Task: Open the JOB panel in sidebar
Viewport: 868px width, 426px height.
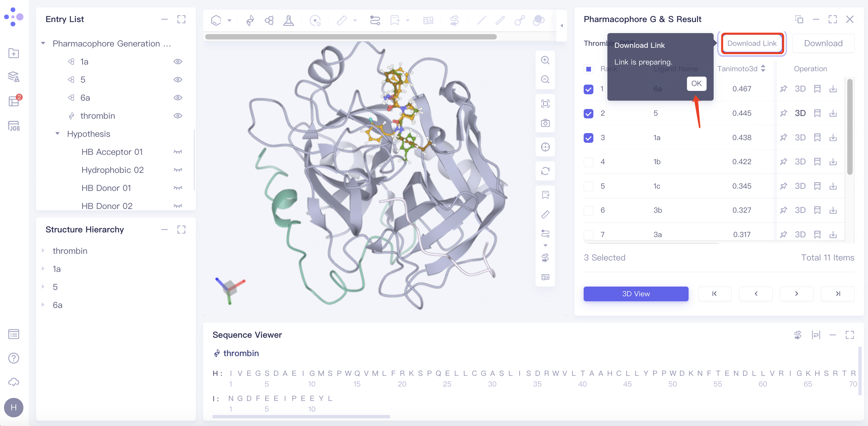Action: click(14, 126)
